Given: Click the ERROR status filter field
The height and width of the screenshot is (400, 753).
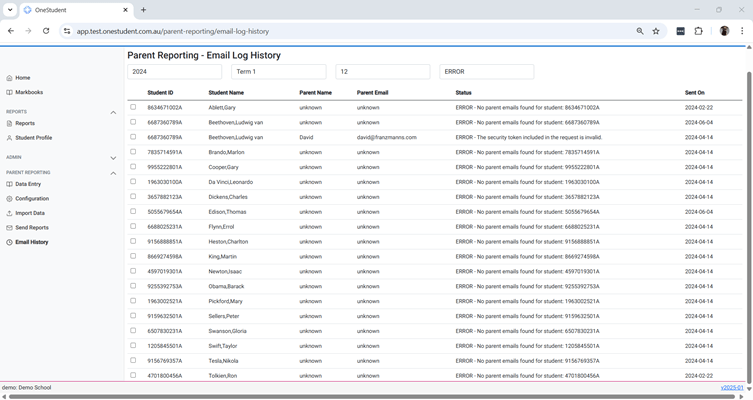Looking at the screenshot, I should 486,72.
